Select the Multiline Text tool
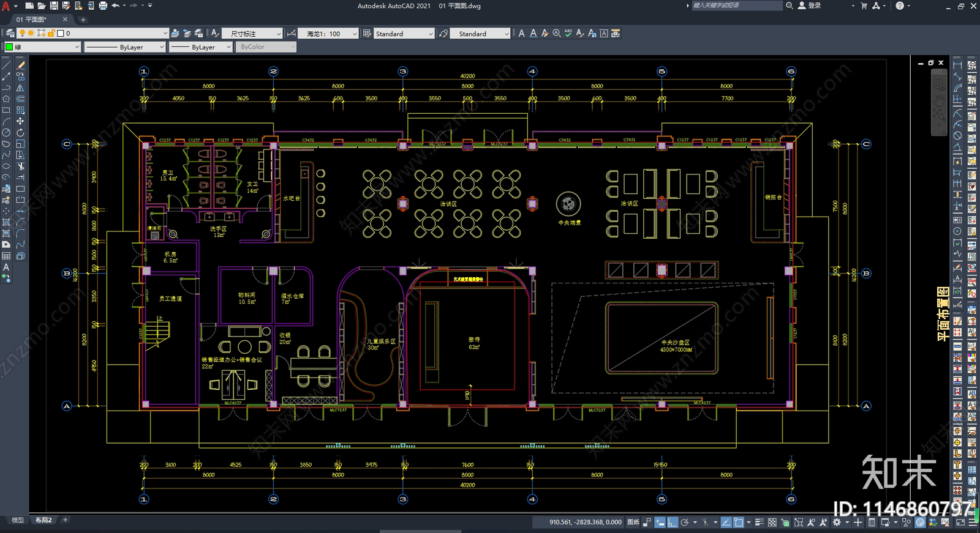980x533 pixels. click(x=521, y=33)
